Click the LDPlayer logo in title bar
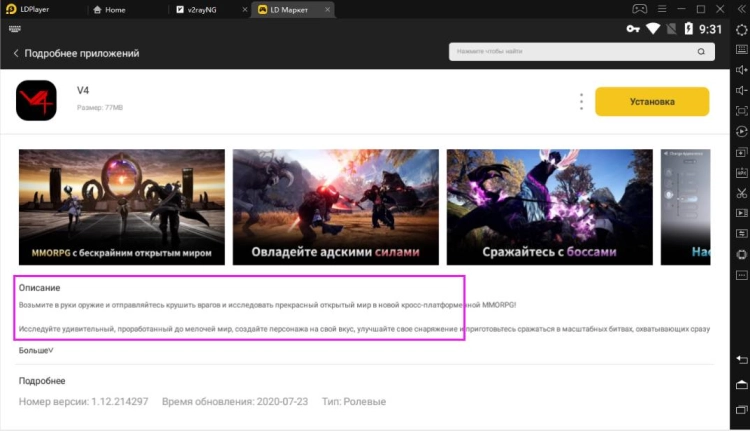Image resolution: width=750 pixels, height=431 pixels. [11, 9]
